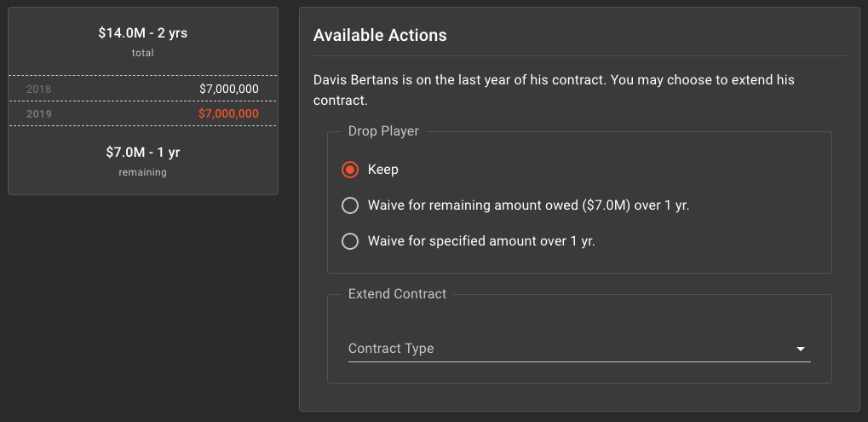Click the Available Actions heading
868x422 pixels.
coord(380,36)
